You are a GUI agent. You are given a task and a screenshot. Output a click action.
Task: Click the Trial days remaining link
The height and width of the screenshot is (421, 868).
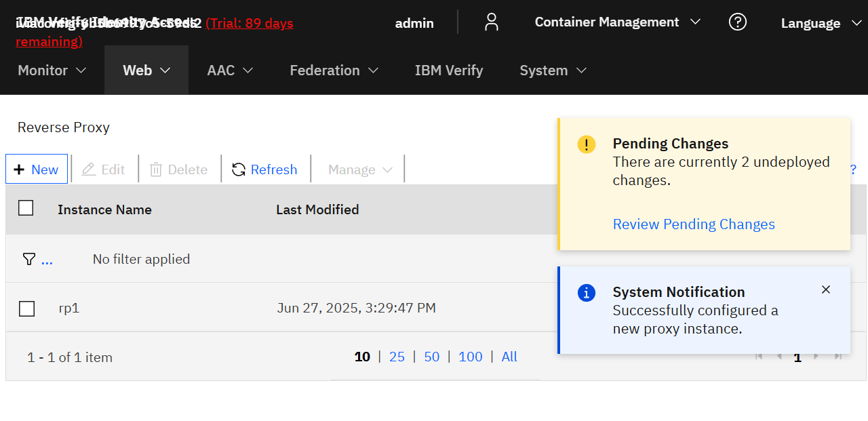pos(249,24)
